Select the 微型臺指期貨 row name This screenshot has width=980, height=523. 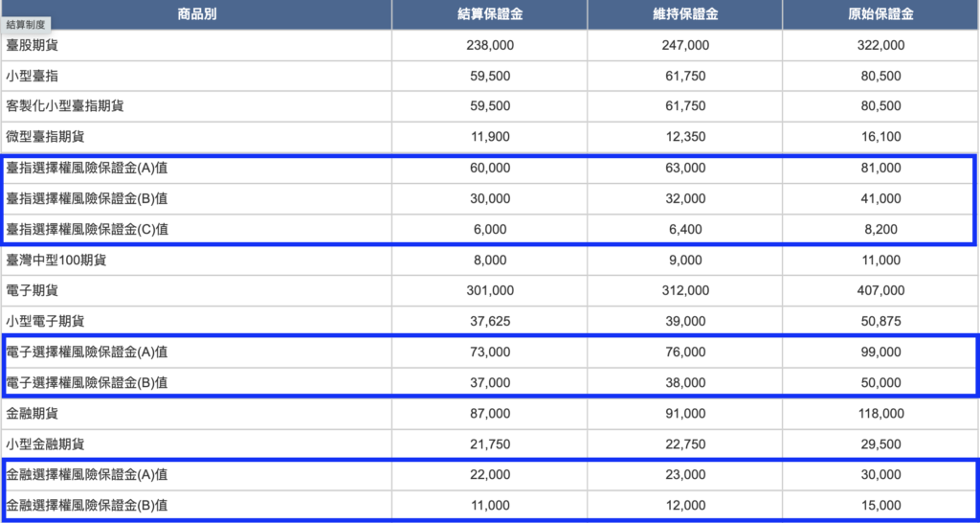46,137
